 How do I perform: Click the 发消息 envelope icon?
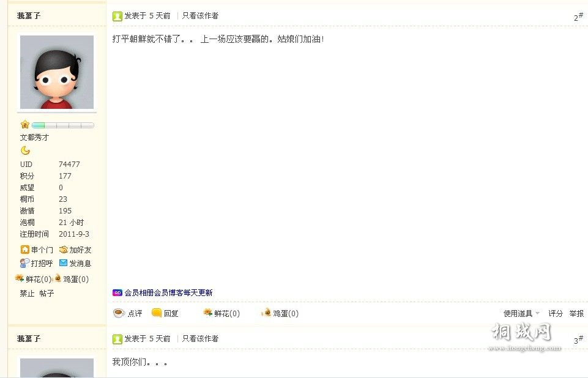[64, 263]
